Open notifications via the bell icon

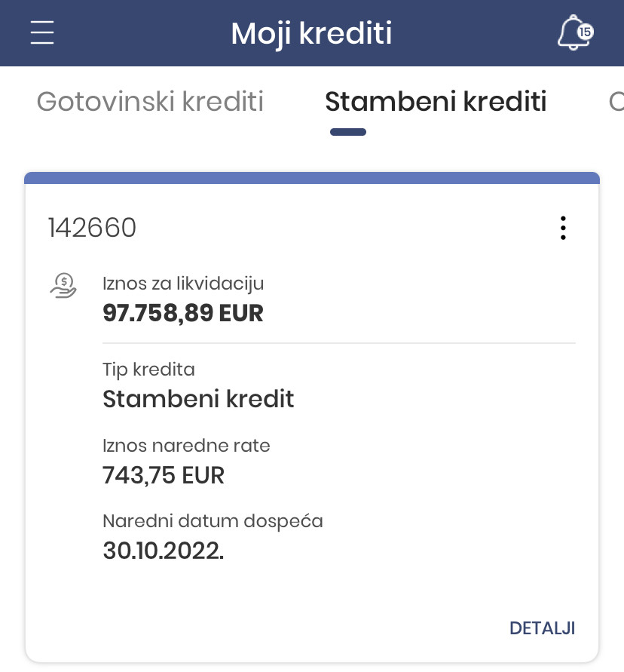(573, 34)
